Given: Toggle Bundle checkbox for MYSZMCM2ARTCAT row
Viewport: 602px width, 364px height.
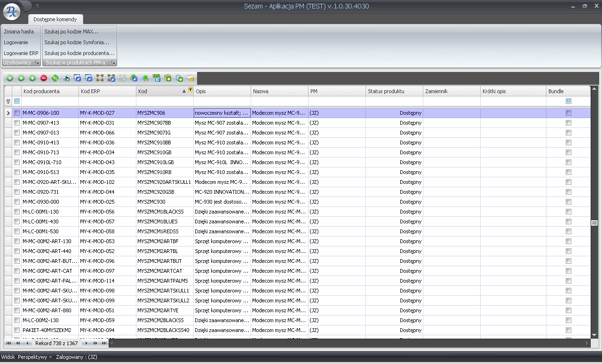Looking at the screenshot, I should tap(569, 271).
